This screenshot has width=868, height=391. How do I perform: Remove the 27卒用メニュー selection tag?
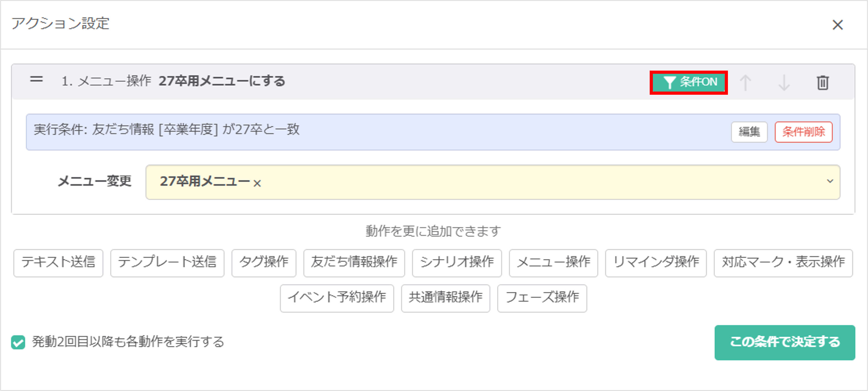(x=257, y=183)
